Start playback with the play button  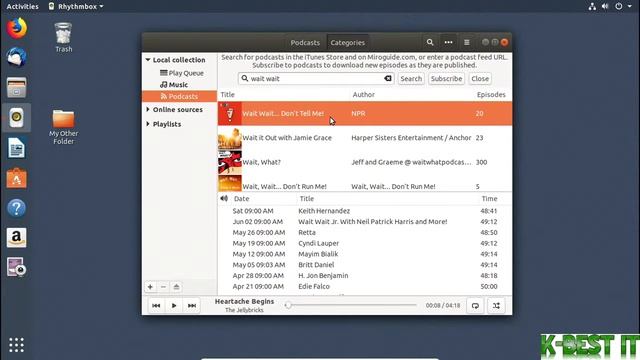pos(174,305)
